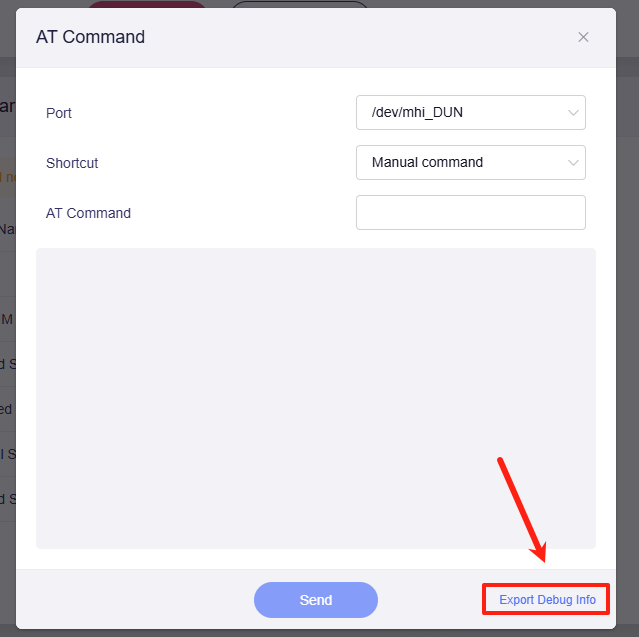Click the Export Debug Info link
Image resolution: width=639 pixels, height=637 pixels.
click(x=547, y=600)
